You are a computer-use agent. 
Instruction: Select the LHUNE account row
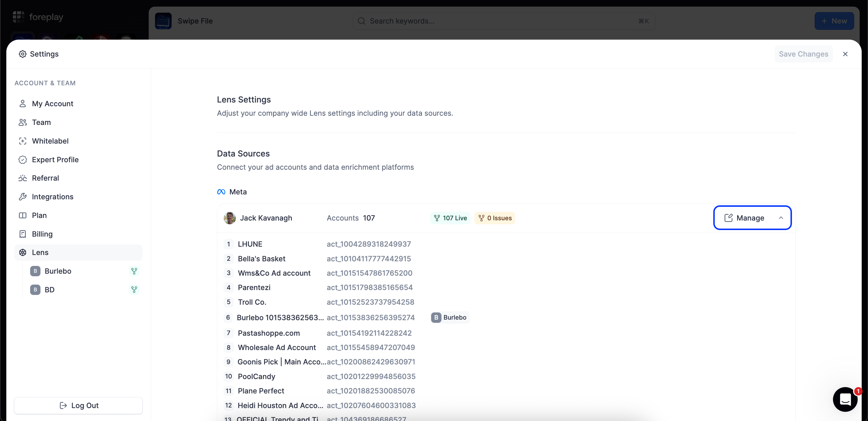(x=250, y=244)
